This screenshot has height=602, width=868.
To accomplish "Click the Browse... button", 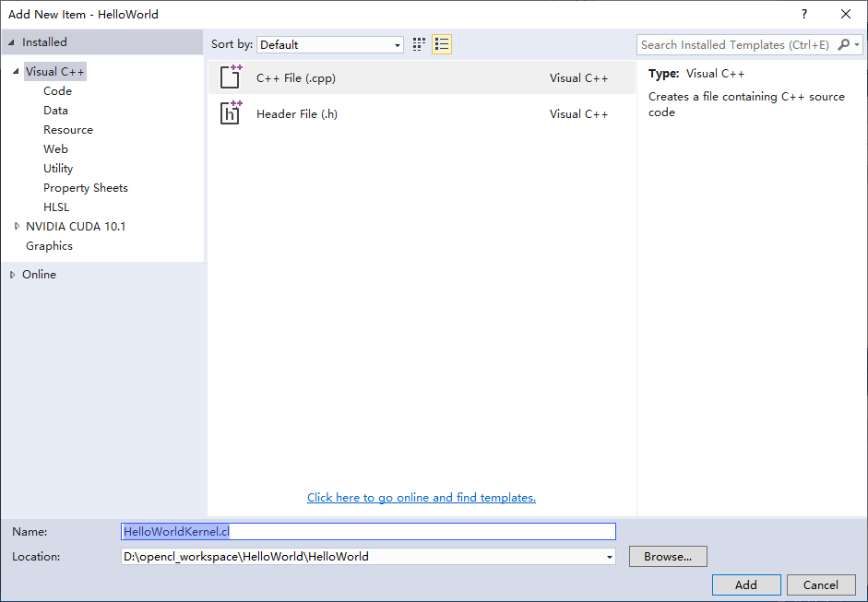I will [x=667, y=556].
